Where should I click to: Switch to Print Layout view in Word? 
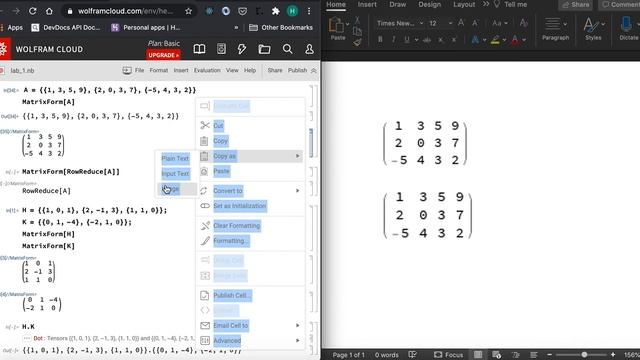click(478, 355)
